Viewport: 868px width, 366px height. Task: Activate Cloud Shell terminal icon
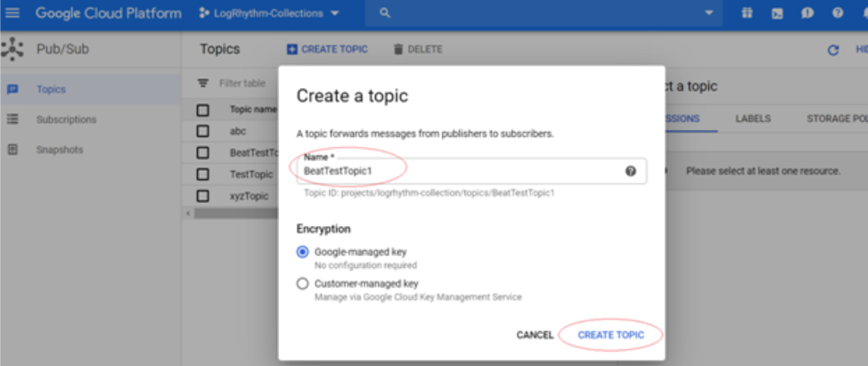point(777,13)
